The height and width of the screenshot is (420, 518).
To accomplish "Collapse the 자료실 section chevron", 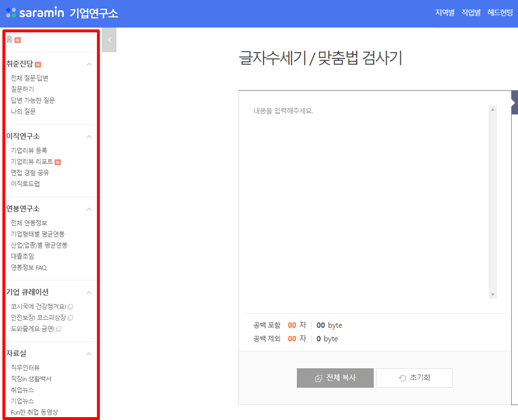I will pos(89,353).
